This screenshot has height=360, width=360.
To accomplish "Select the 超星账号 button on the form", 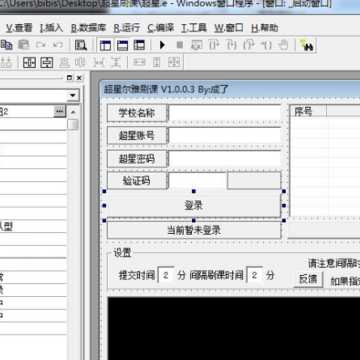I will click(x=137, y=135).
